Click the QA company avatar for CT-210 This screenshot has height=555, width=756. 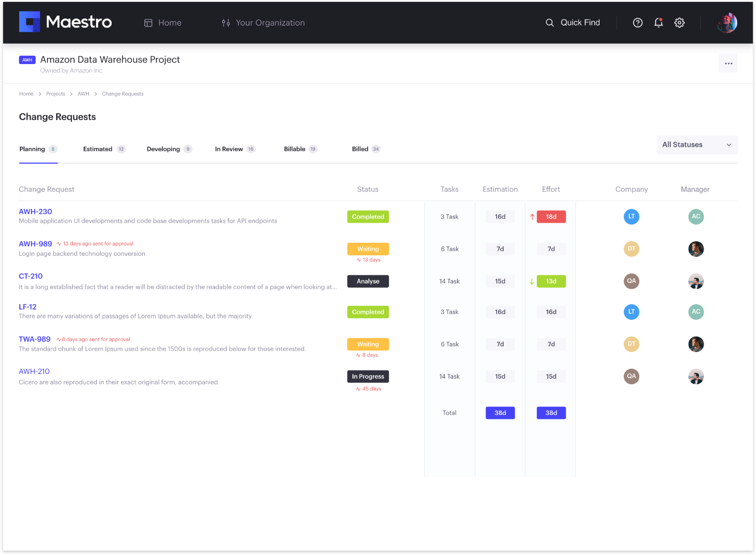tap(631, 281)
